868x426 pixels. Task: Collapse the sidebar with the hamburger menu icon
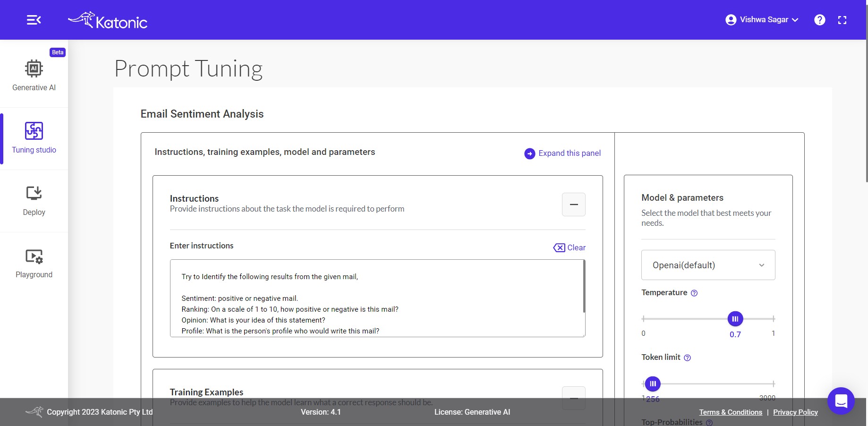pos(34,20)
